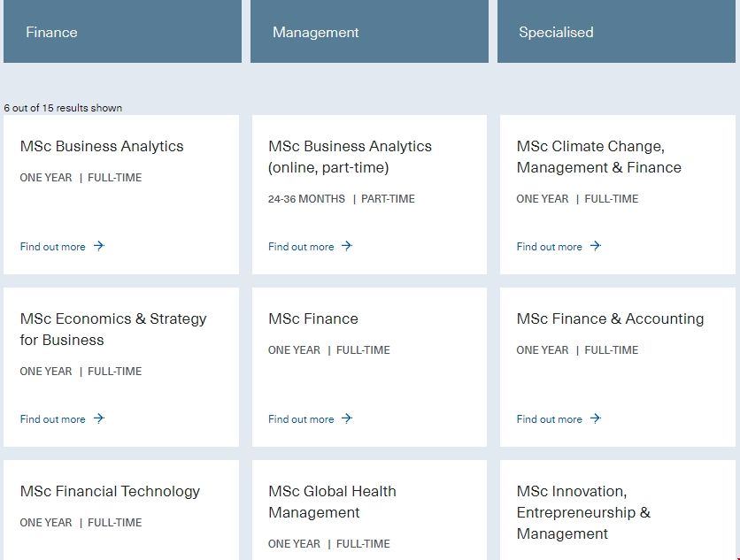This screenshot has width=740, height=560.
Task: Open Find out more for MSc Business Analytics
Action: [53, 247]
